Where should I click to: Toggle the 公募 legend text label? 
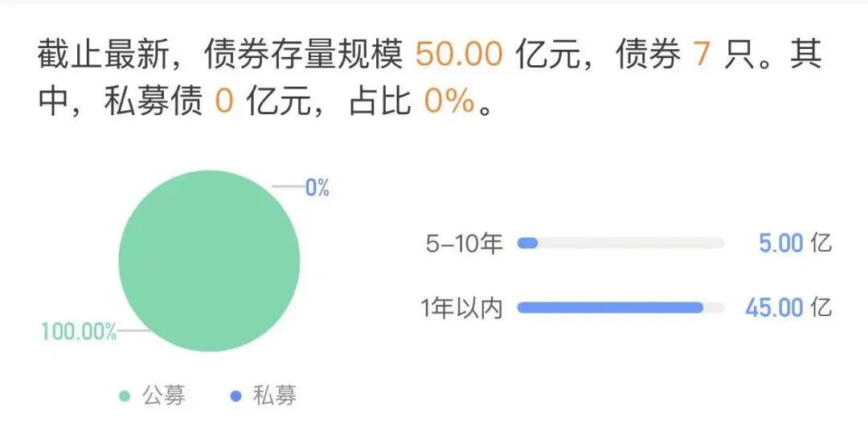click(164, 396)
